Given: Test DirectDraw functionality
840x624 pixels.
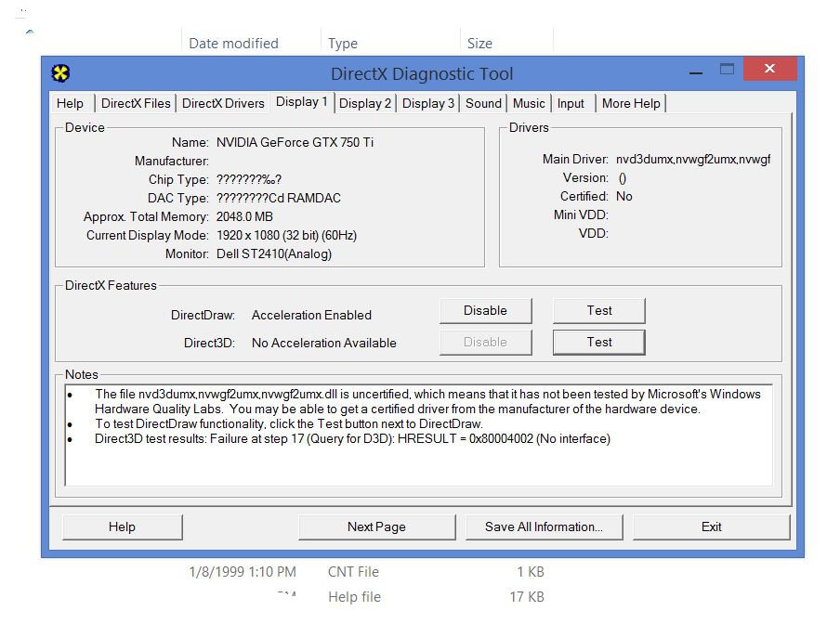Looking at the screenshot, I should point(599,311).
